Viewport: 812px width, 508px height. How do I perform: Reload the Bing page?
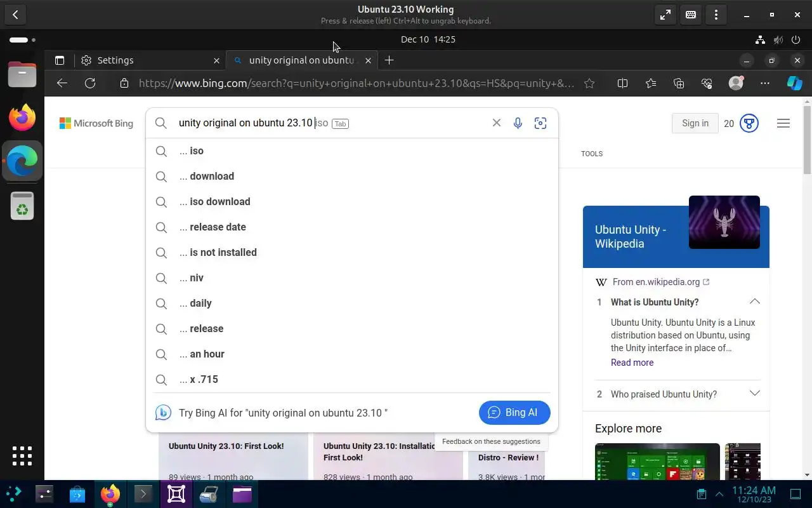(x=90, y=83)
